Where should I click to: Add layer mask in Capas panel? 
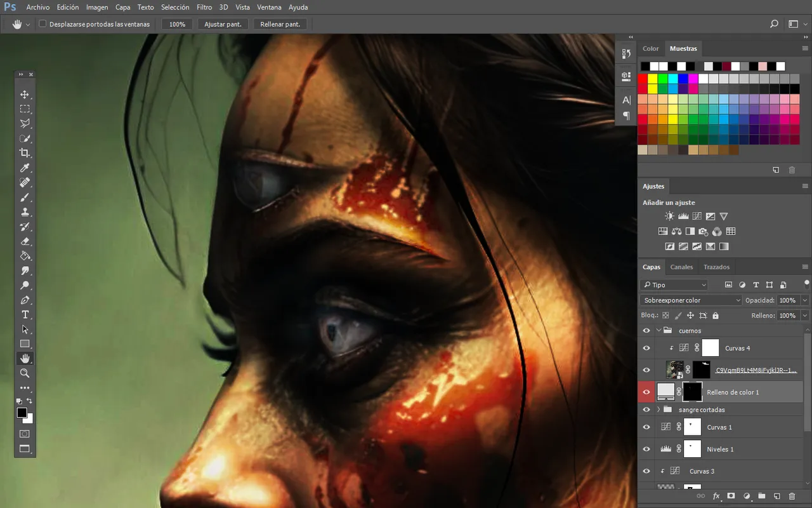click(731, 495)
